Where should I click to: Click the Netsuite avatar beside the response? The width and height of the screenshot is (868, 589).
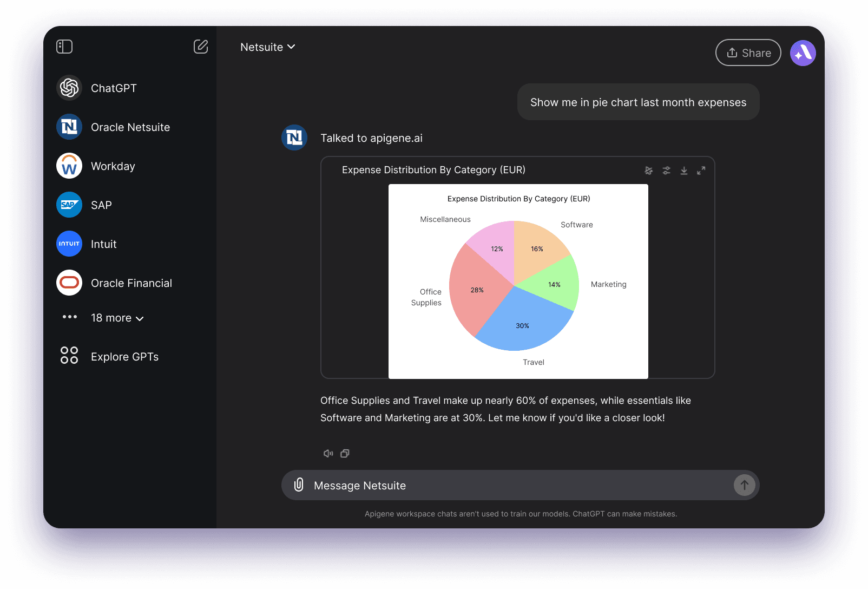click(294, 138)
